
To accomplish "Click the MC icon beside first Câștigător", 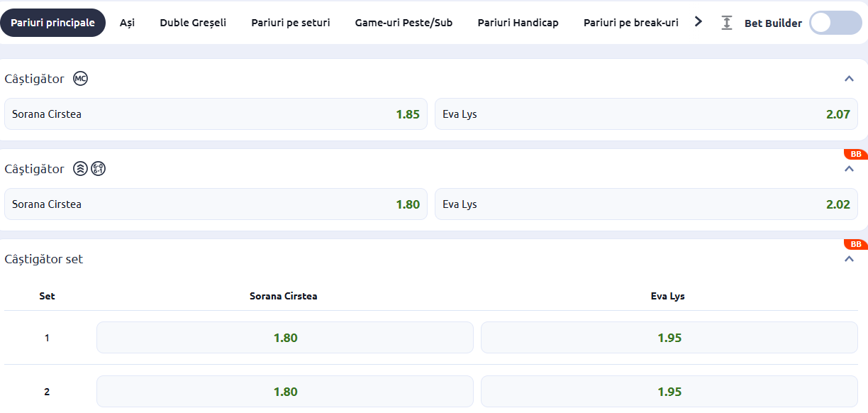I will click(x=81, y=79).
